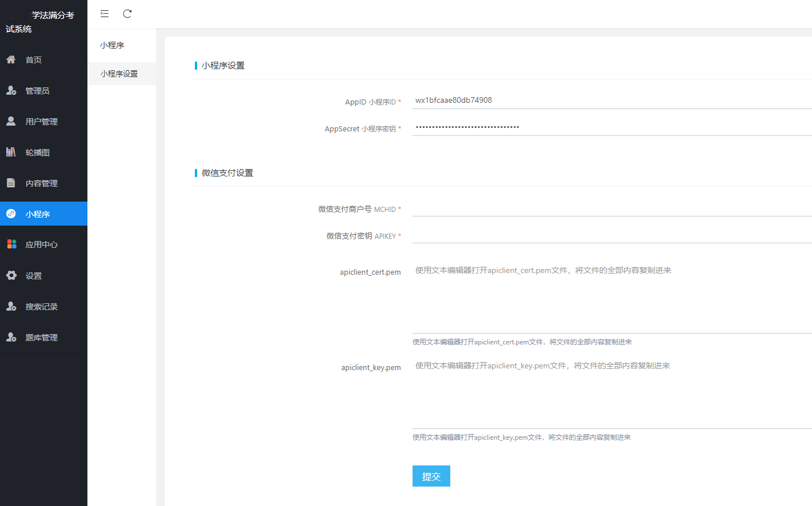Screen dimensions: 812x506
Task: Click the 小程序 round icon in sidebar
Action: [11, 214]
